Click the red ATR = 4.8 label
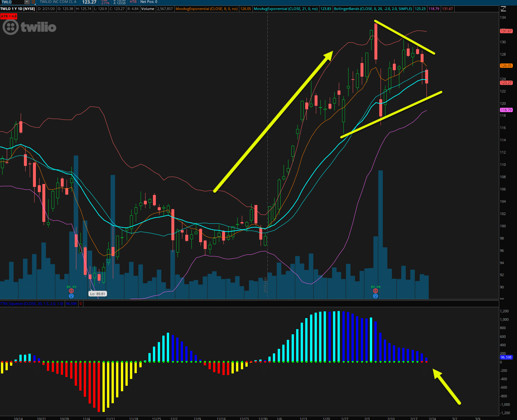517x420 pixels. tap(9, 16)
